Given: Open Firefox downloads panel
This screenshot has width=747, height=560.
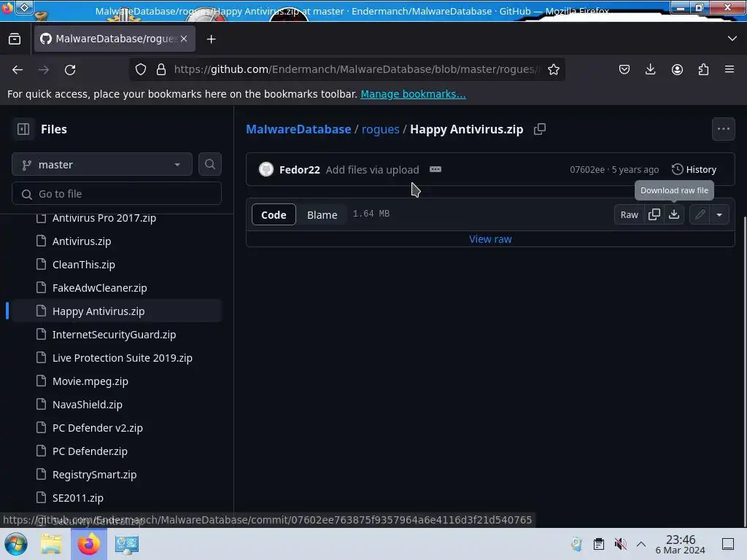Looking at the screenshot, I should click(x=650, y=69).
